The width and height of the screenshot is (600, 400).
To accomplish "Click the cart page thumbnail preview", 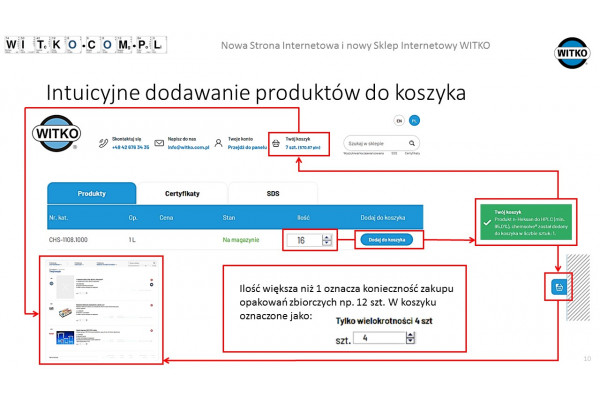I will (x=101, y=310).
